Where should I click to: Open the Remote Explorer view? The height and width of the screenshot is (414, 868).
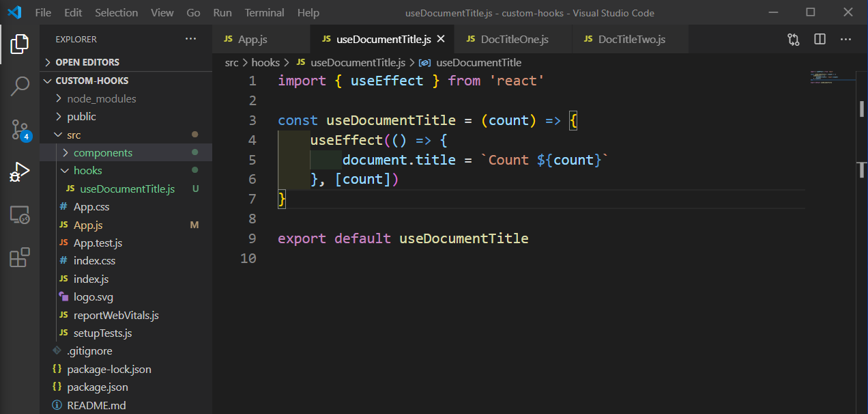(20, 215)
